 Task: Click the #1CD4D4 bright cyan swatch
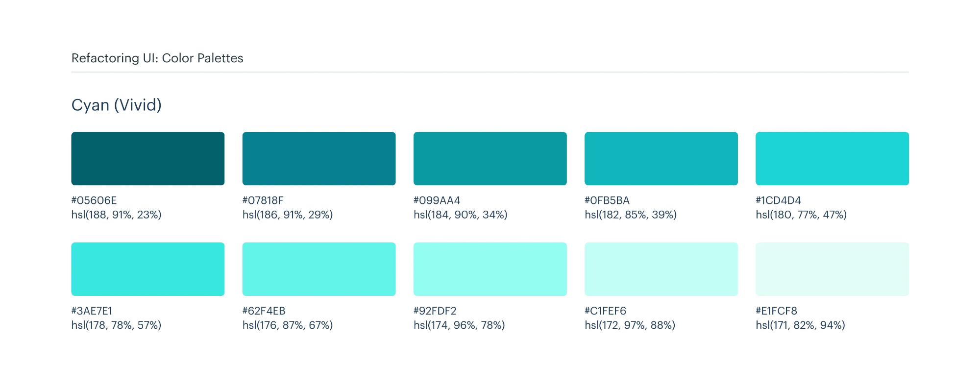[x=832, y=158]
